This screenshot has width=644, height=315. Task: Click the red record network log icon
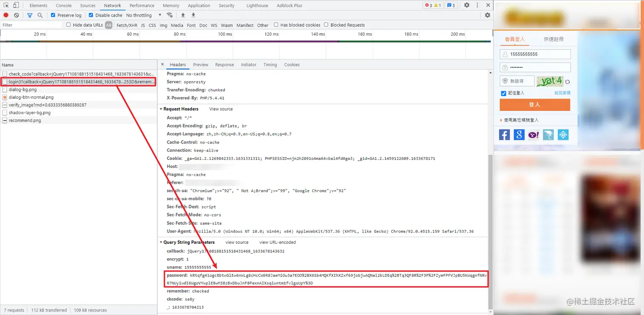(x=6, y=15)
